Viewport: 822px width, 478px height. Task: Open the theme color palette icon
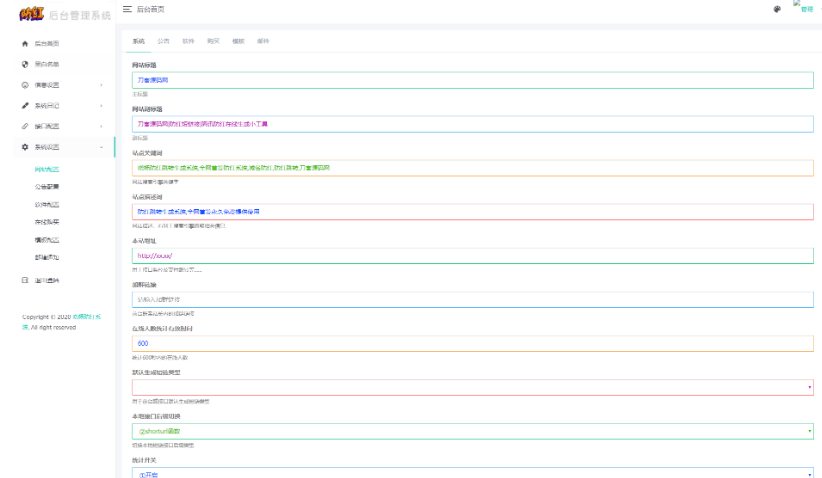pyautogui.click(x=777, y=9)
